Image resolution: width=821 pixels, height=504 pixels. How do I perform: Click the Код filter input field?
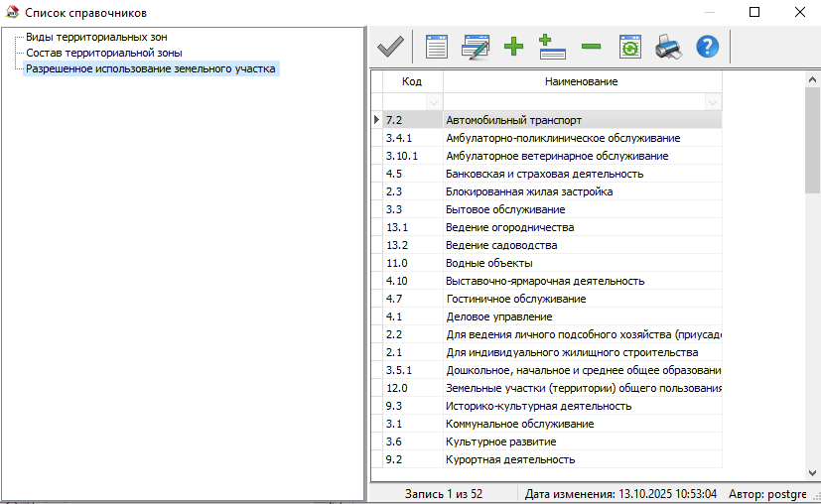click(x=403, y=102)
